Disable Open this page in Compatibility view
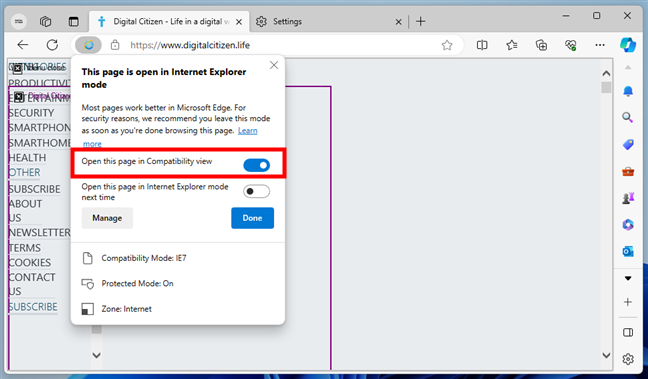Image resolution: width=648 pixels, height=379 pixels. pyautogui.click(x=257, y=165)
